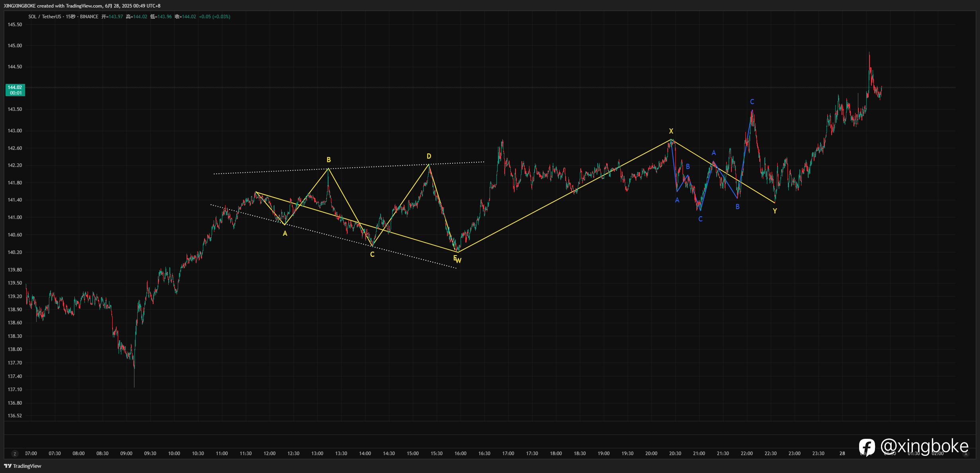Click the 20:30 time axis label

675,454
